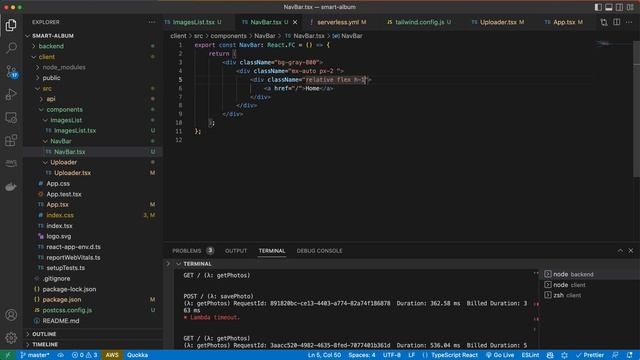Collapse the client folder
This screenshot has width=640, height=360.
[x=93, y=57]
